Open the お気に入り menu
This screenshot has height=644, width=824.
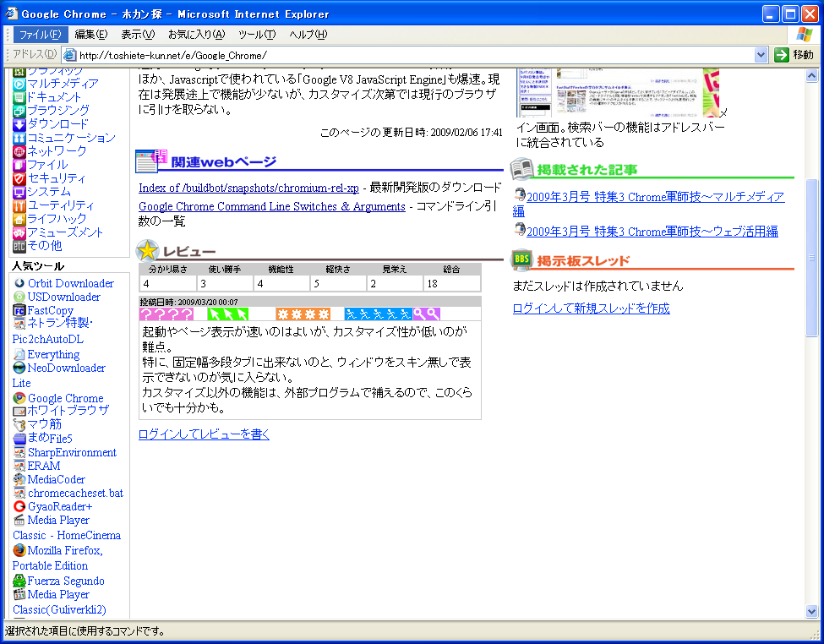click(197, 35)
